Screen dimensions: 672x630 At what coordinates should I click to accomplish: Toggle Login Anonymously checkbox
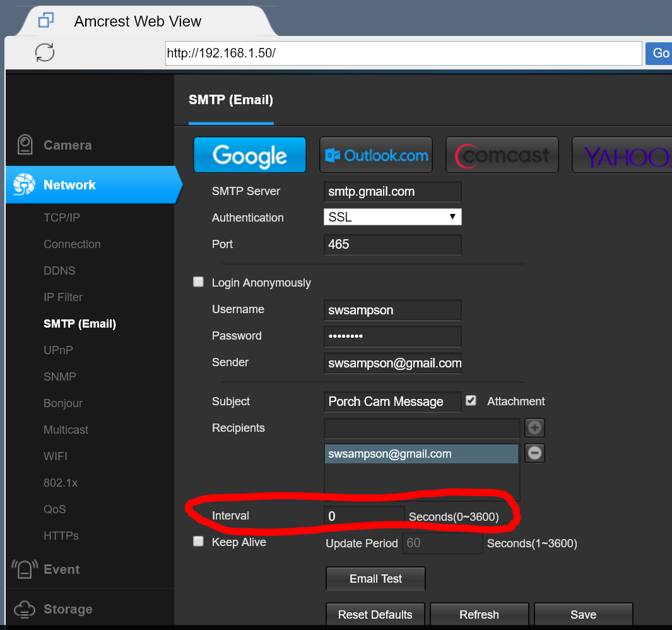[198, 282]
